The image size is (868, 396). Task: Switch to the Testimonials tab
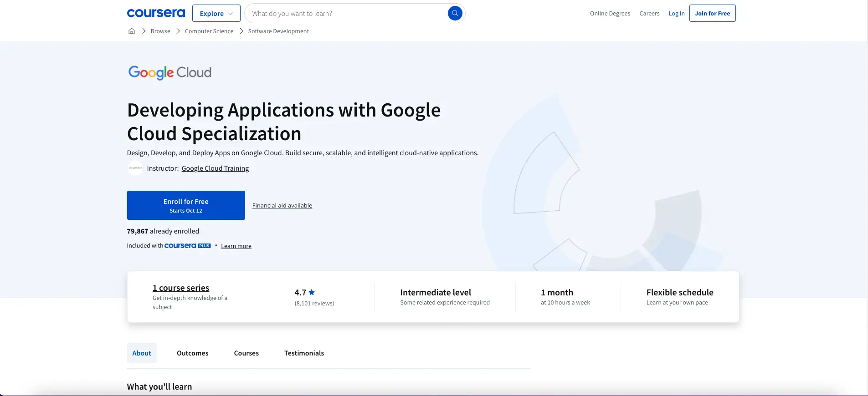[x=304, y=353]
